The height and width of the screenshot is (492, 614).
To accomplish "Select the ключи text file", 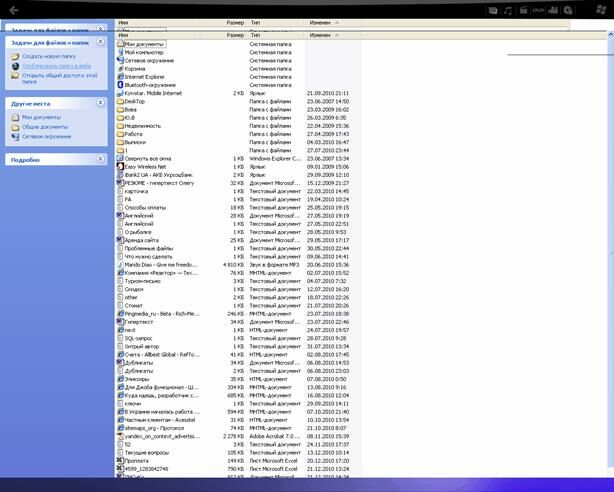I will [133, 403].
